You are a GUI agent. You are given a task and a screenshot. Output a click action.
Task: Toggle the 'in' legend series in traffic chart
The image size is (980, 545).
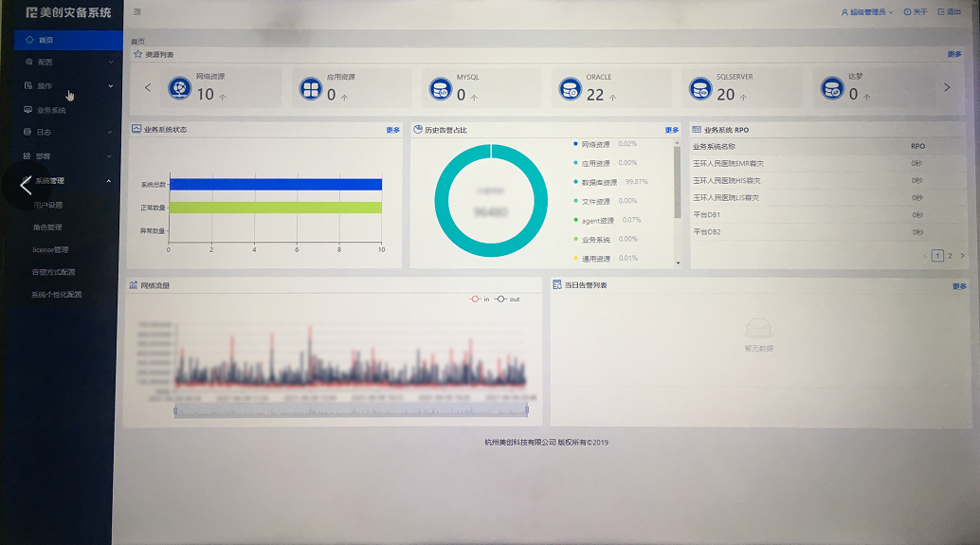coord(480,299)
